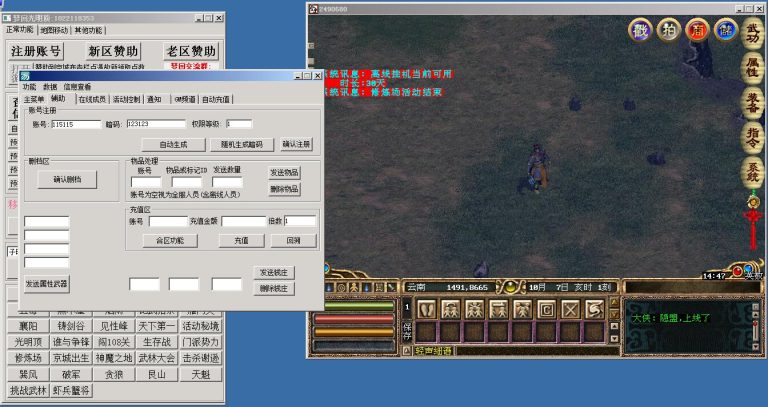This screenshot has height=407, width=768.
Task: Switch to the 通知 tab
Action: click(154, 99)
